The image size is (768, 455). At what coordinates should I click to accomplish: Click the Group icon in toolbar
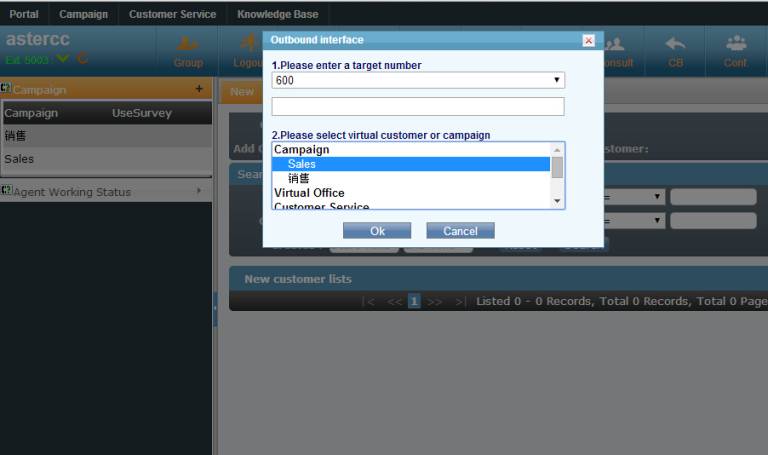tap(187, 51)
